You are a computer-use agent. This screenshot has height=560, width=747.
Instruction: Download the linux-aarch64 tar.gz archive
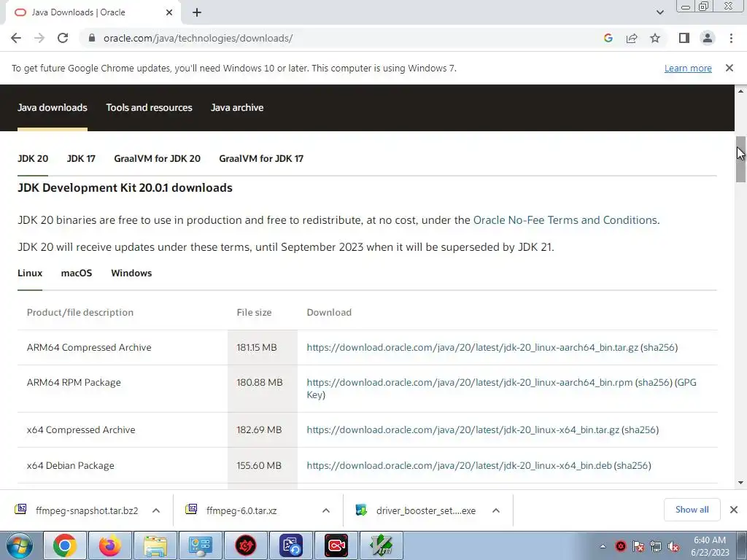point(472,348)
